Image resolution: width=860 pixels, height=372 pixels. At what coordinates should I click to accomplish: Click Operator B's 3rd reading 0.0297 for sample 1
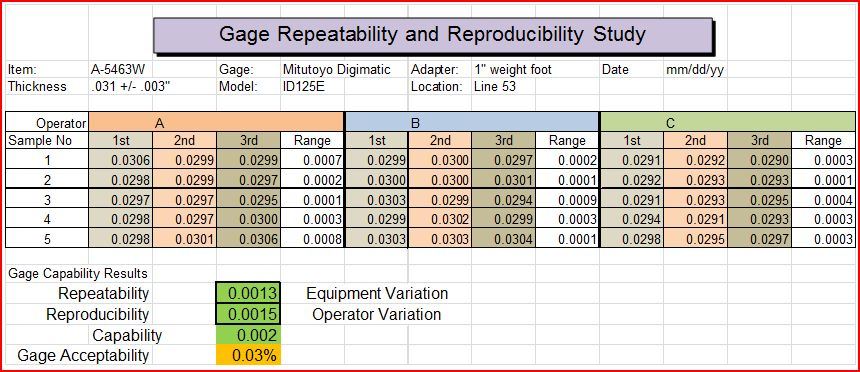coord(503,160)
